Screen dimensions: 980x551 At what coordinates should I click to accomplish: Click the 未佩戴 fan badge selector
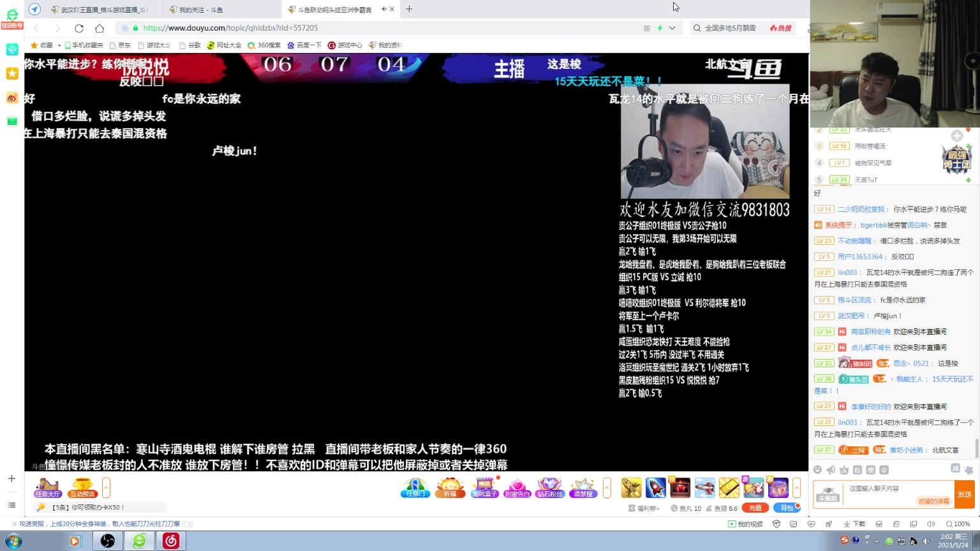click(x=828, y=494)
